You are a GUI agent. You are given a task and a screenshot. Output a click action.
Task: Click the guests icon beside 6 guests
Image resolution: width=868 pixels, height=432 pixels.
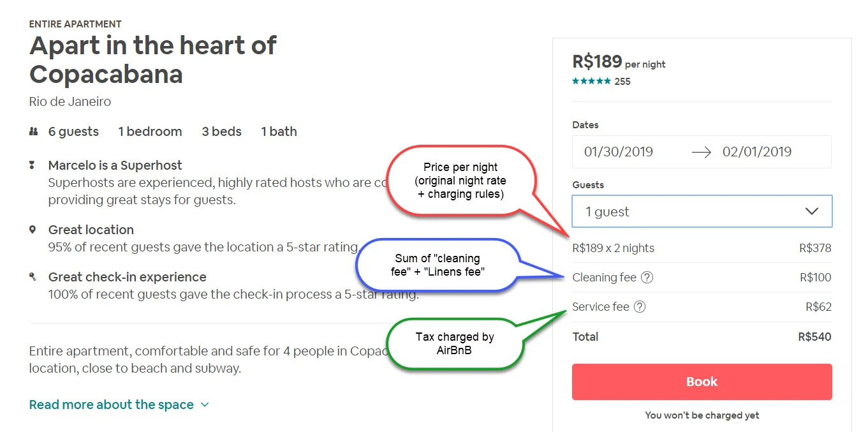pos(34,131)
